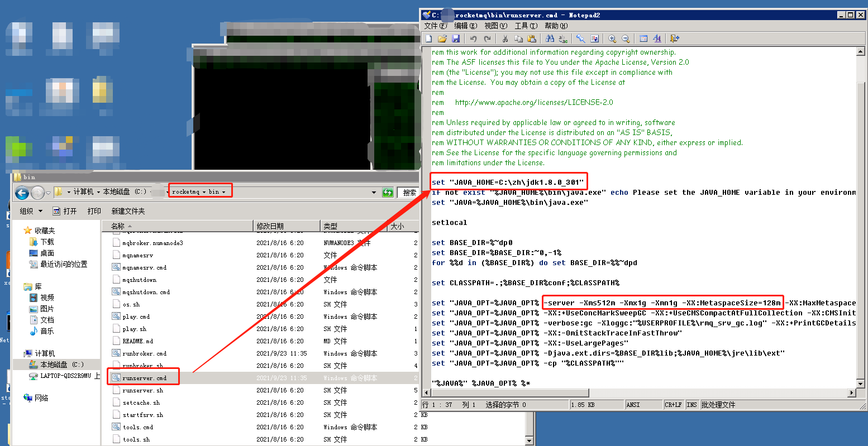
Task: Cut selection with the scissors icon
Action: click(x=505, y=39)
